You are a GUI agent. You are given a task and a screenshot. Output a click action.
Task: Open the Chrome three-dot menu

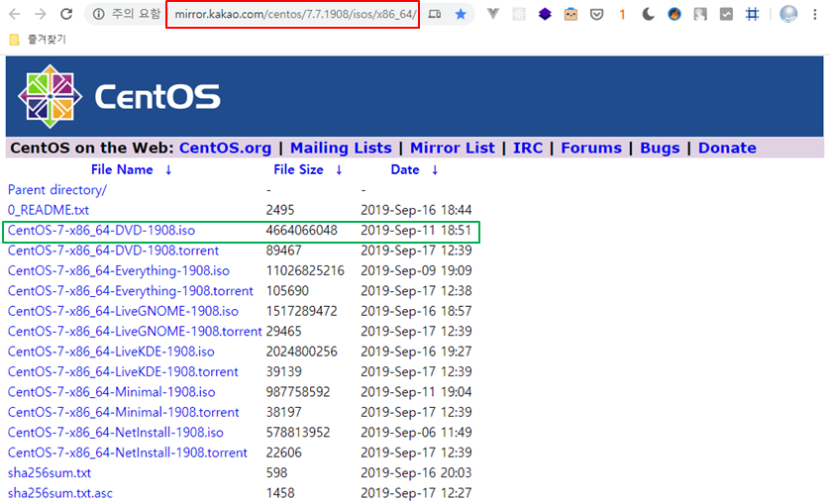click(x=815, y=14)
